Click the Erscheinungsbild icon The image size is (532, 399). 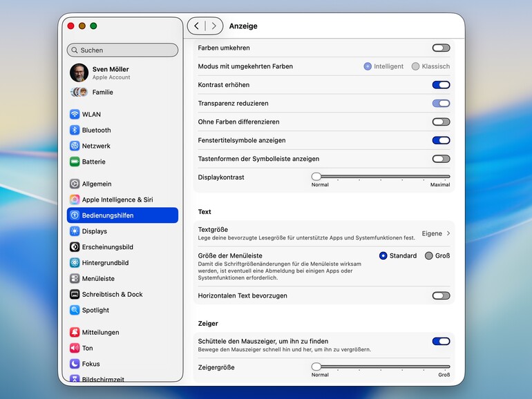pos(75,247)
